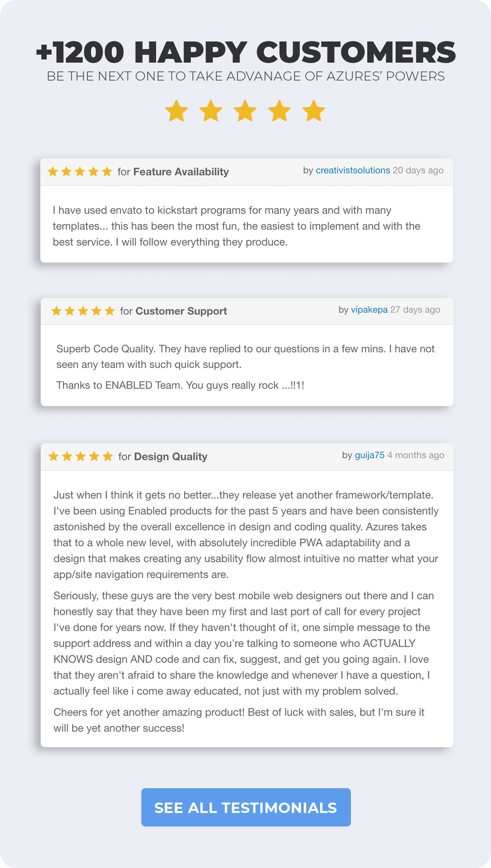Click the "4 months ago" review timestamp
This screenshot has width=491, height=868.
click(x=416, y=456)
